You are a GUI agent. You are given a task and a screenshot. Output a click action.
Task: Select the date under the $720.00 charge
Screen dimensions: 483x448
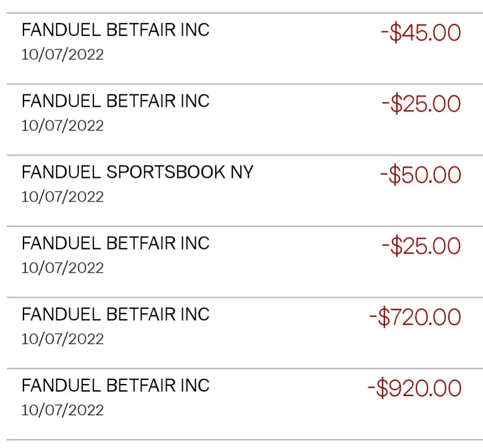point(63,339)
